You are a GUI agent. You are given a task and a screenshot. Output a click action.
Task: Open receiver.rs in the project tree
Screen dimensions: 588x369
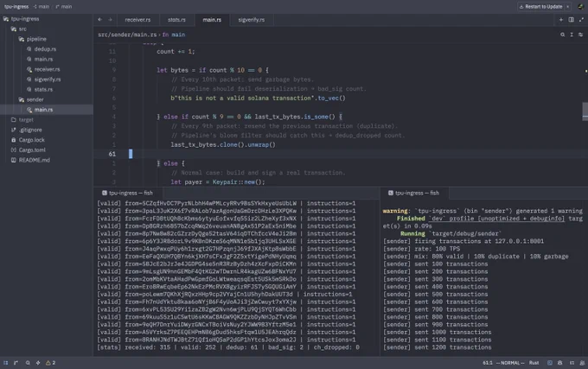click(47, 69)
